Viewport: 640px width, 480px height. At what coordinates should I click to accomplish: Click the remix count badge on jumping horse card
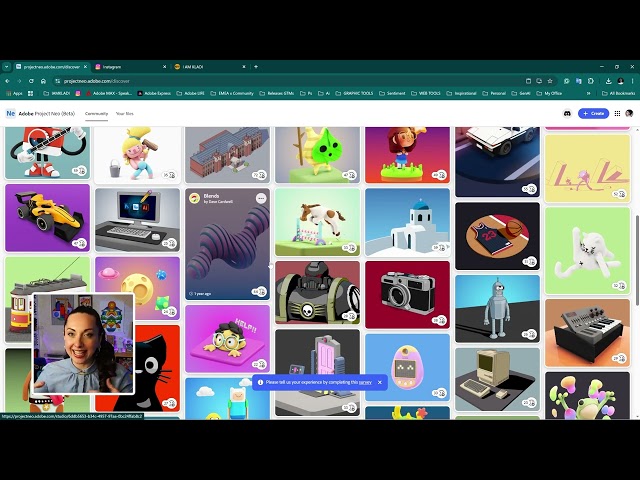pyautogui.click(x=349, y=248)
